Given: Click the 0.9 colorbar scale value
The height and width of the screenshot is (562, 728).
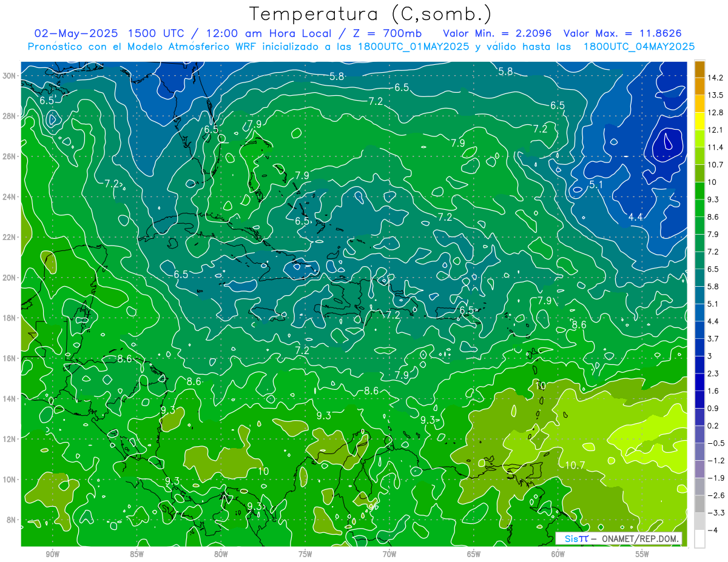Looking at the screenshot, I should point(713,408).
